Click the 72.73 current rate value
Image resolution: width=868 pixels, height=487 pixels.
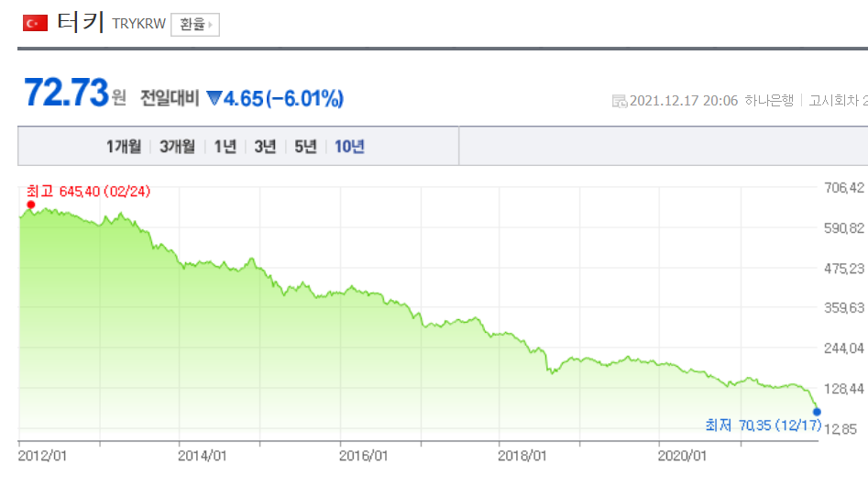(x=67, y=94)
